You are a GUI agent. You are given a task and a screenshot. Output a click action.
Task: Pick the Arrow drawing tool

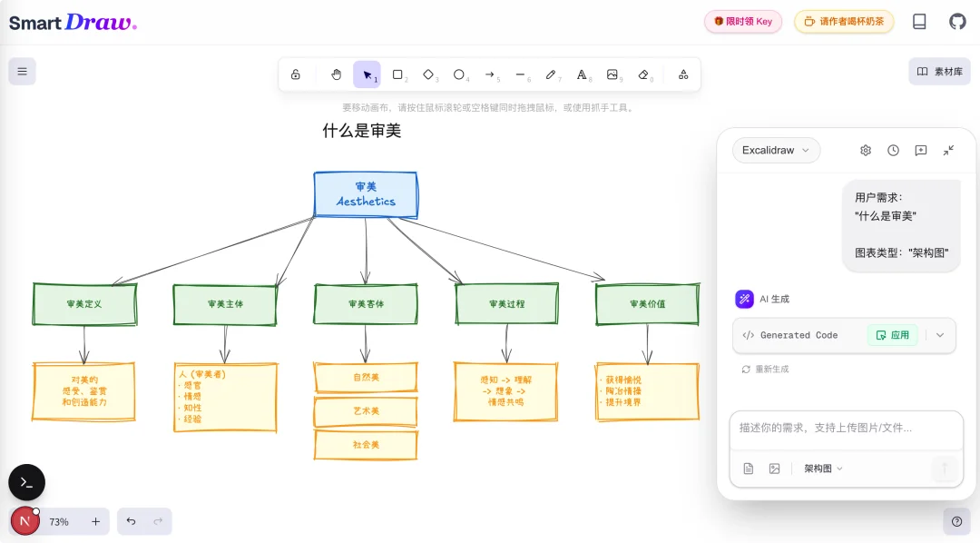[x=490, y=74]
